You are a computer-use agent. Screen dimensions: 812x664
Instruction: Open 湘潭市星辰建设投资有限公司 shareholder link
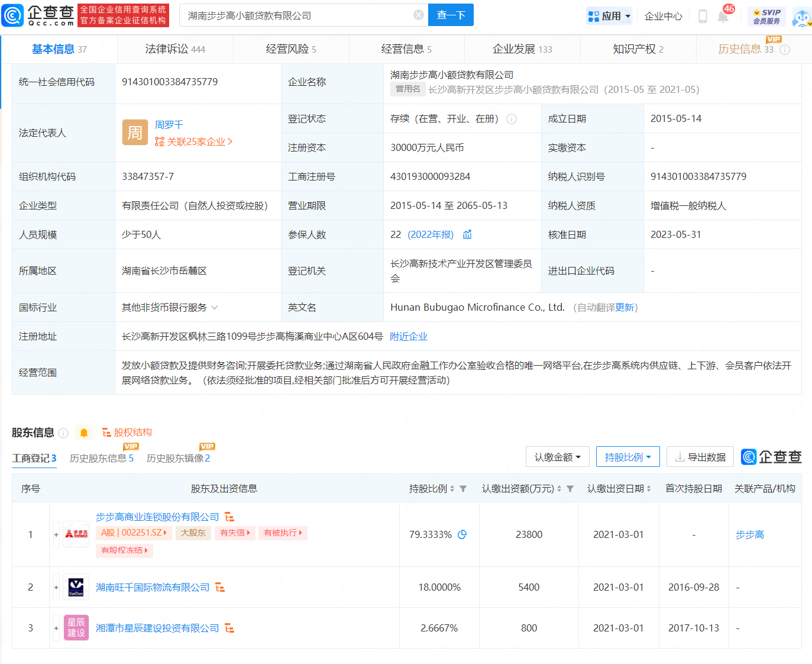157,628
